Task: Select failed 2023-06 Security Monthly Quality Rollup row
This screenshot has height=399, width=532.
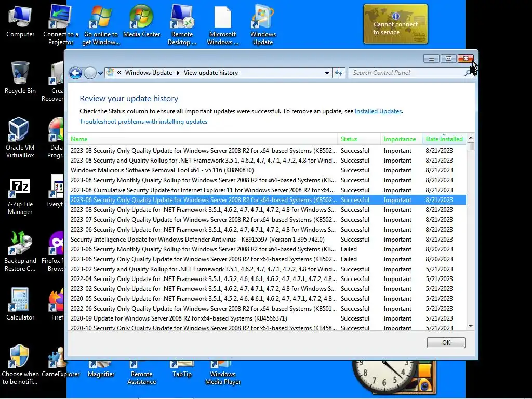Action: tap(268, 249)
